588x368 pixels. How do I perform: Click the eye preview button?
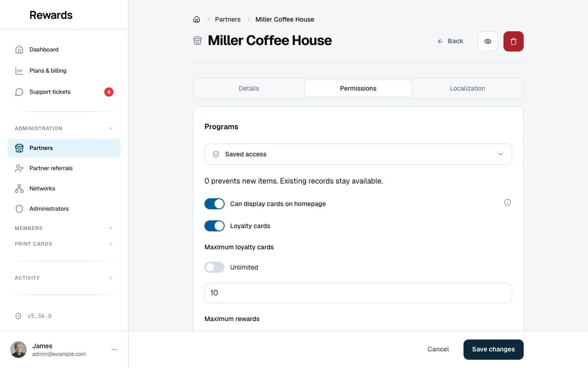[488, 41]
